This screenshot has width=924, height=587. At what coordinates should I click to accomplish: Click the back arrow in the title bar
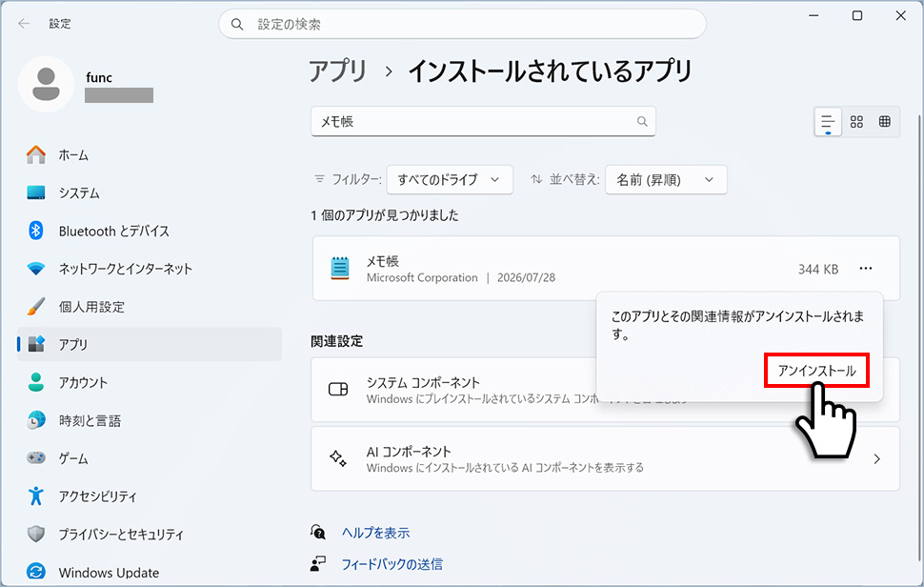24,24
